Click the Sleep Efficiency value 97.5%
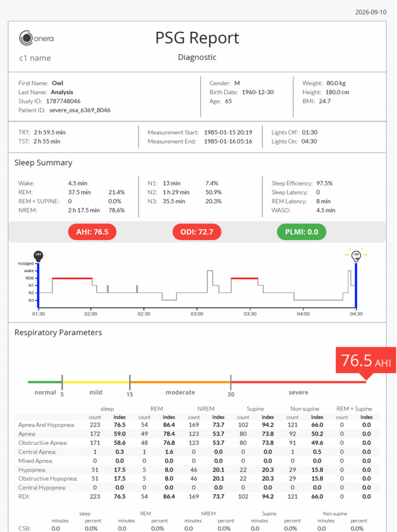This screenshot has width=397, height=532. coord(324,183)
